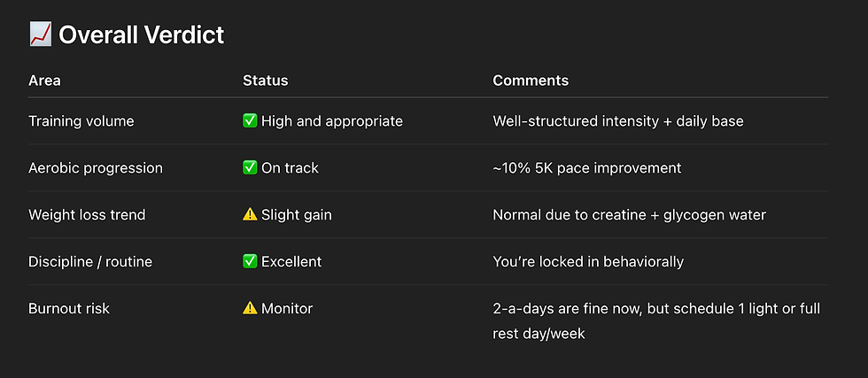Click the green checkmark beside On track

coord(250,168)
